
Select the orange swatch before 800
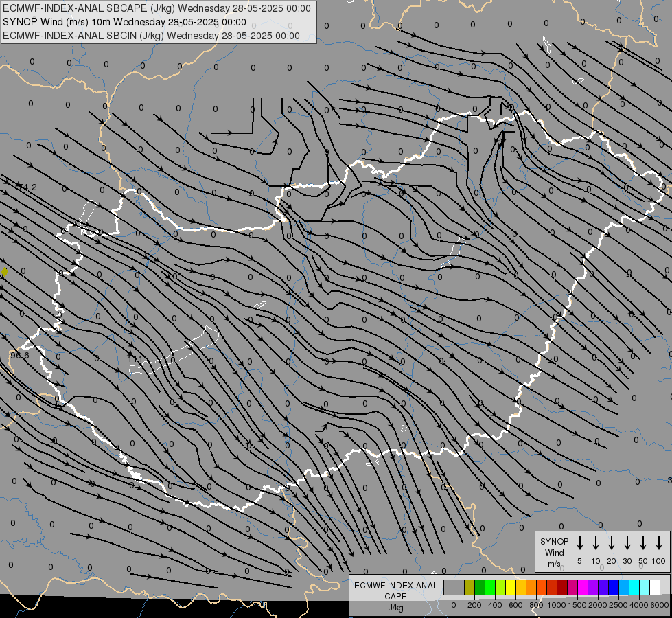point(531,587)
